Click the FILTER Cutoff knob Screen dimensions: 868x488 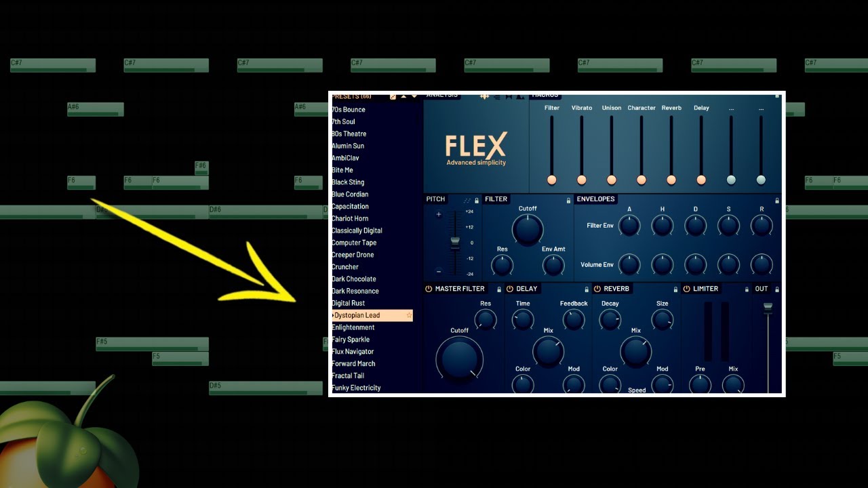[x=528, y=230]
